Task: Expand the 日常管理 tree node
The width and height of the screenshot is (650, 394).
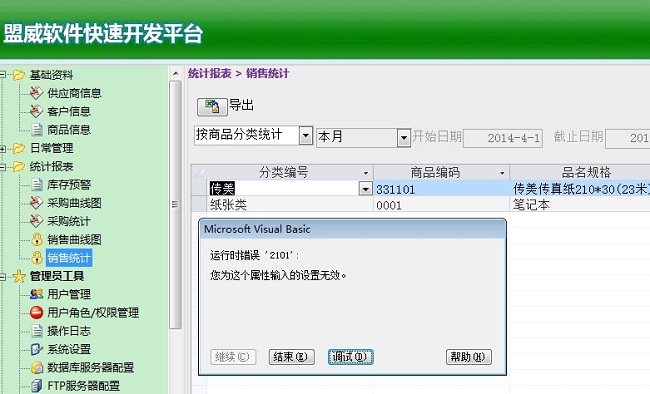Action: (2, 148)
